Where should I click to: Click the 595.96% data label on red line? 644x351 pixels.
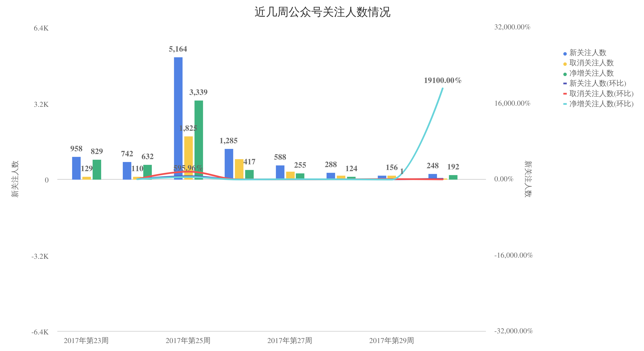tap(188, 168)
